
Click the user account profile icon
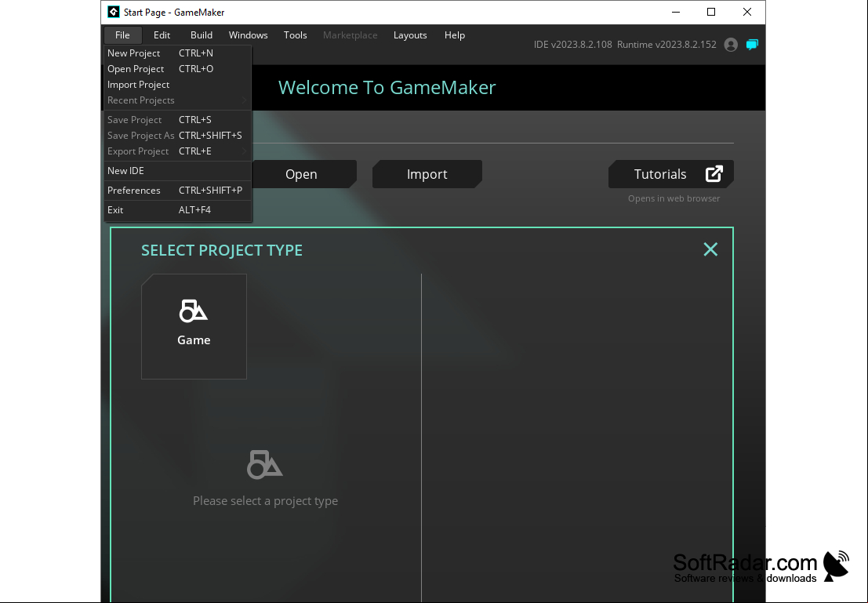[731, 45]
